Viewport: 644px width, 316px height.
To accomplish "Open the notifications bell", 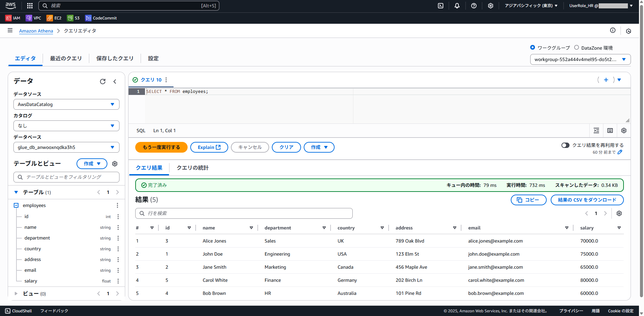I will point(457,6).
